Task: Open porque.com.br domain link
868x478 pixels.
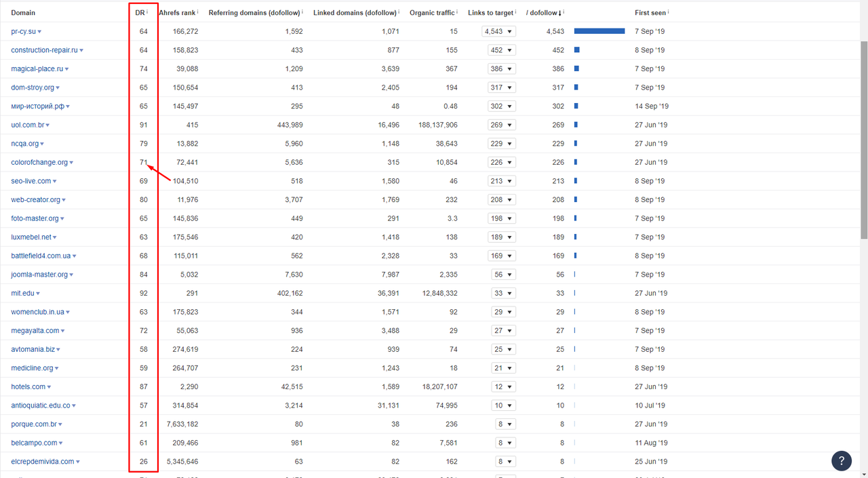Action: click(x=34, y=424)
